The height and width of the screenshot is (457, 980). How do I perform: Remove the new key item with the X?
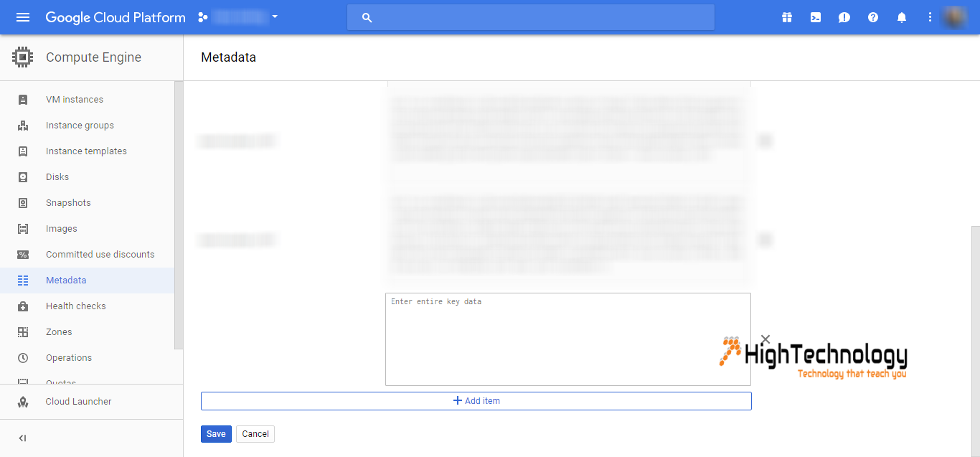coord(765,339)
